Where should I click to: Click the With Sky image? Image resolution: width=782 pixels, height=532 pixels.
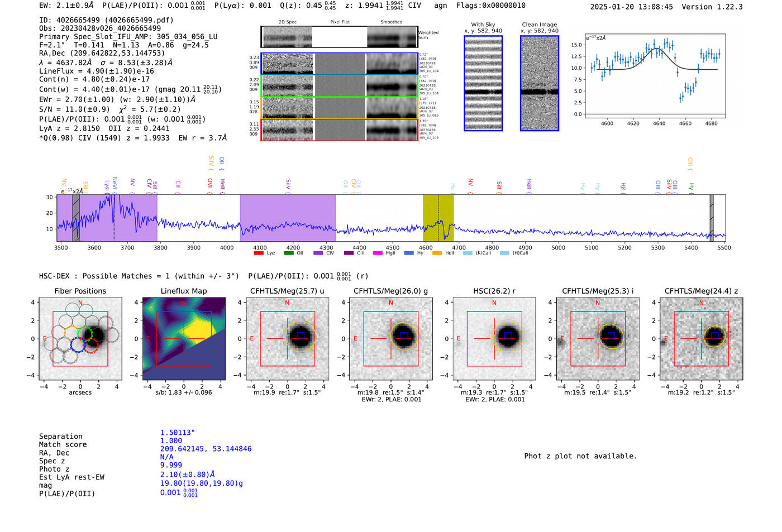[x=483, y=83]
